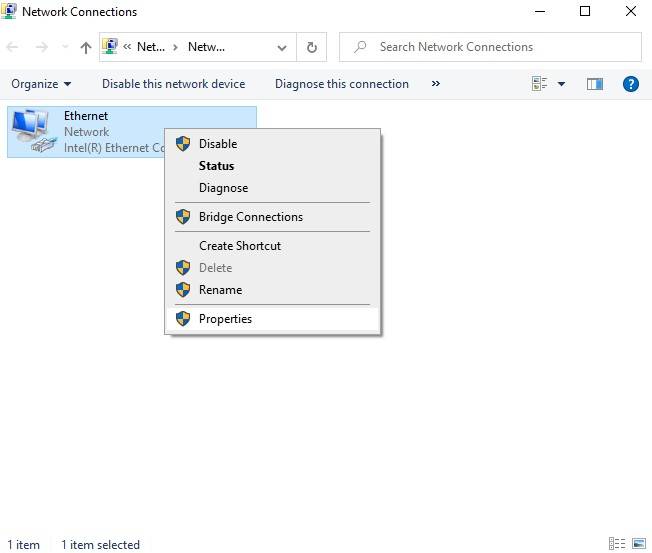Viewport: 652px width, 553px height.
Task: Refresh the Network Connections view
Action: tap(311, 47)
